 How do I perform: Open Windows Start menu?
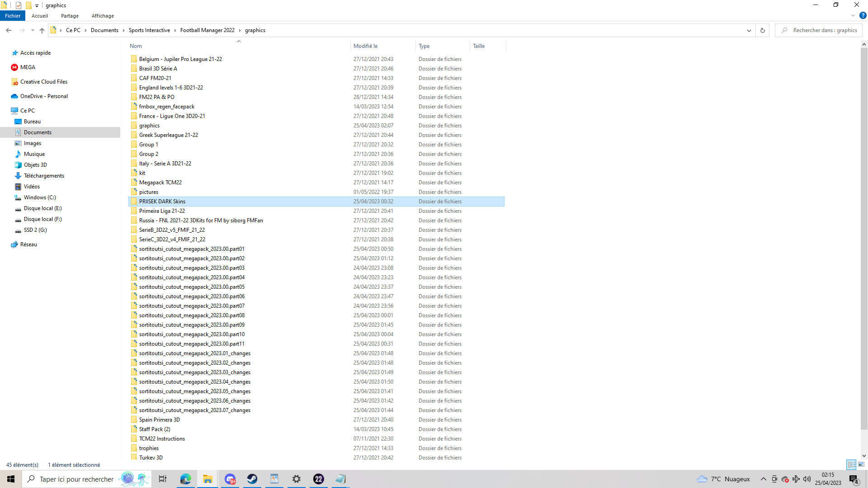pyautogui.click(x=11, y=479)
